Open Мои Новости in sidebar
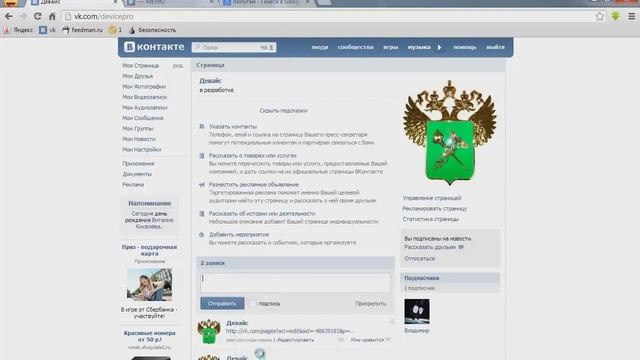The width and height of the screenshot is (640, 360). 139,139
